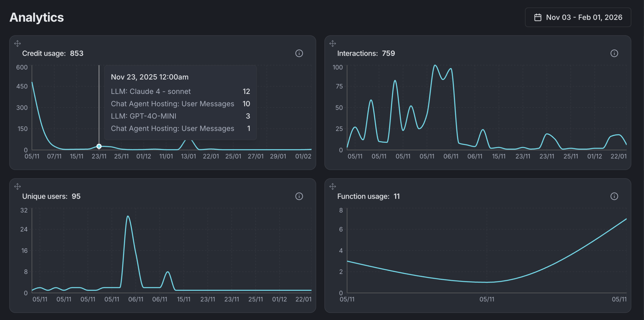
Task: Open the Interactions chart info icon
Action: (614, 53)
